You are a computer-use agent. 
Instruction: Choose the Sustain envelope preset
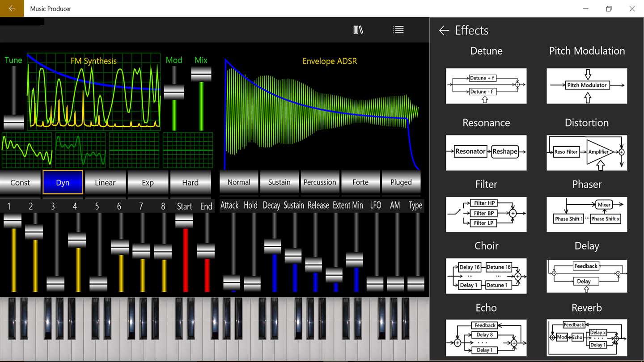[x=279, y=182]
